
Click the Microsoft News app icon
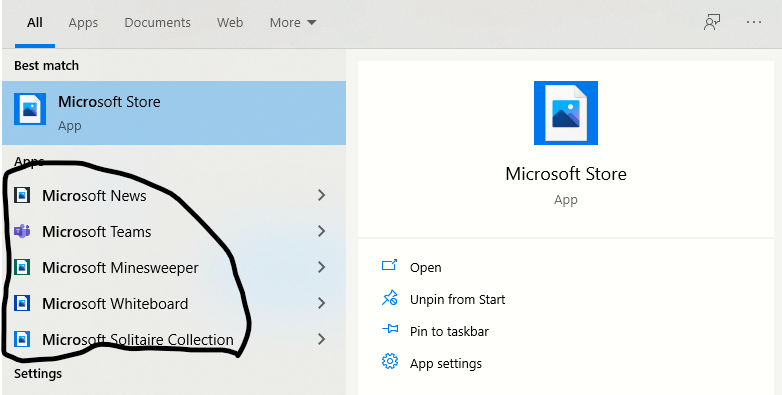click(x=22, y=195)
